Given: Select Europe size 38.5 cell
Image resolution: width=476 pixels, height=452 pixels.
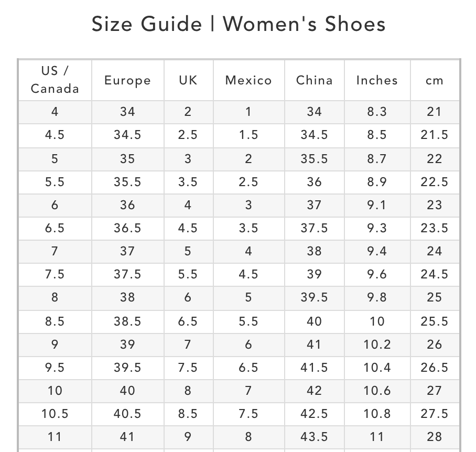Looking at the screenshot, I should point(127,321).
